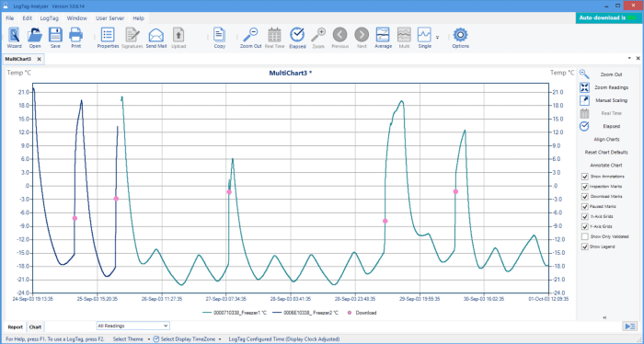644x344 pixels.
Task: Open a file with the Open icon
Action: tap(35, 38)
